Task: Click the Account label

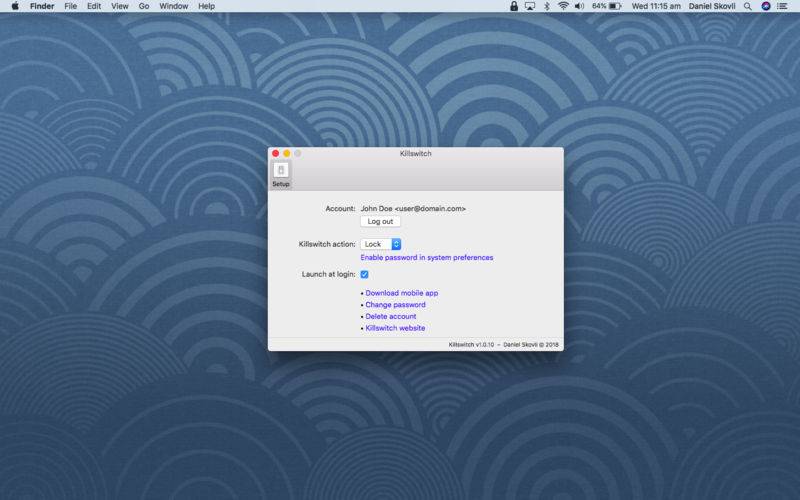Action: [340, 209]
